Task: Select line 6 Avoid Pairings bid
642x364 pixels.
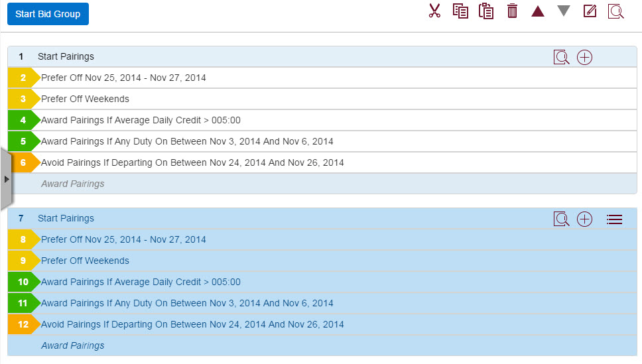Action: coord(322,162)
